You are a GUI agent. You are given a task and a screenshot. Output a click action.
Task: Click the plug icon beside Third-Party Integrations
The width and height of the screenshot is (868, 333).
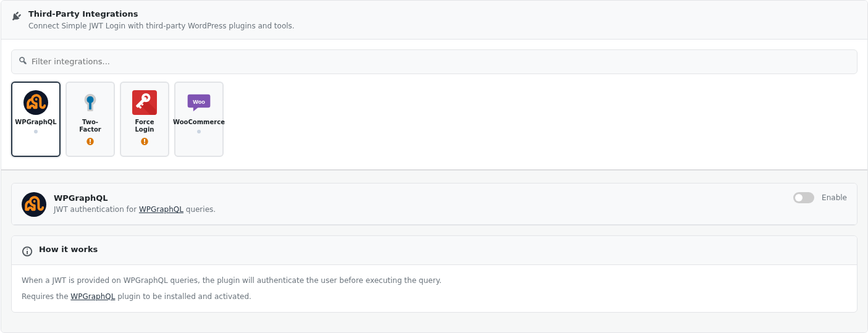tap(17, 16)
